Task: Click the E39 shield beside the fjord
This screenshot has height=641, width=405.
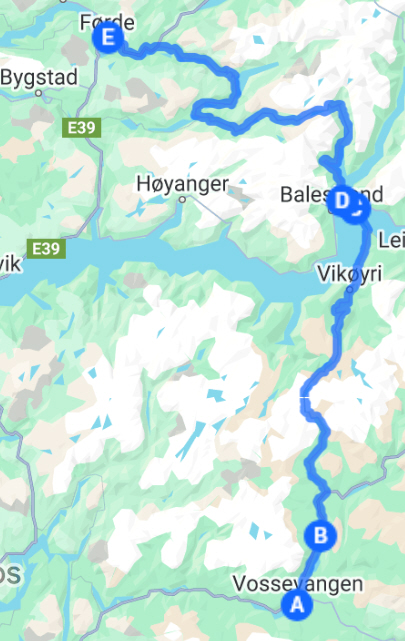Action: pyautogui.click(x=46, y=249)
